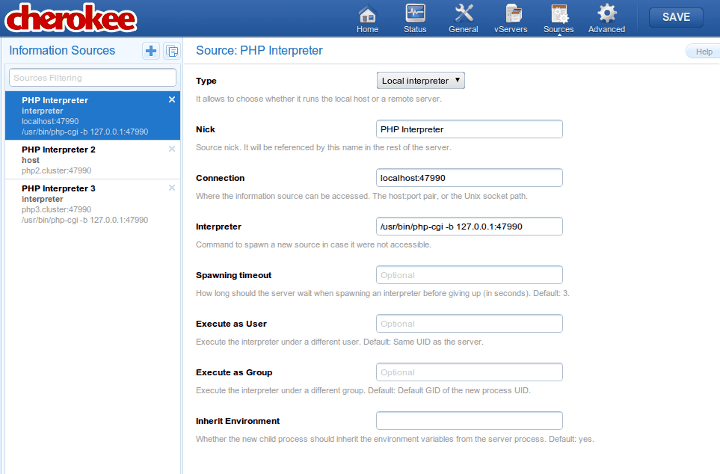Screen dimensions: 720x474
Task: Click the Sources Filtering search field
Action: (92, 77)
